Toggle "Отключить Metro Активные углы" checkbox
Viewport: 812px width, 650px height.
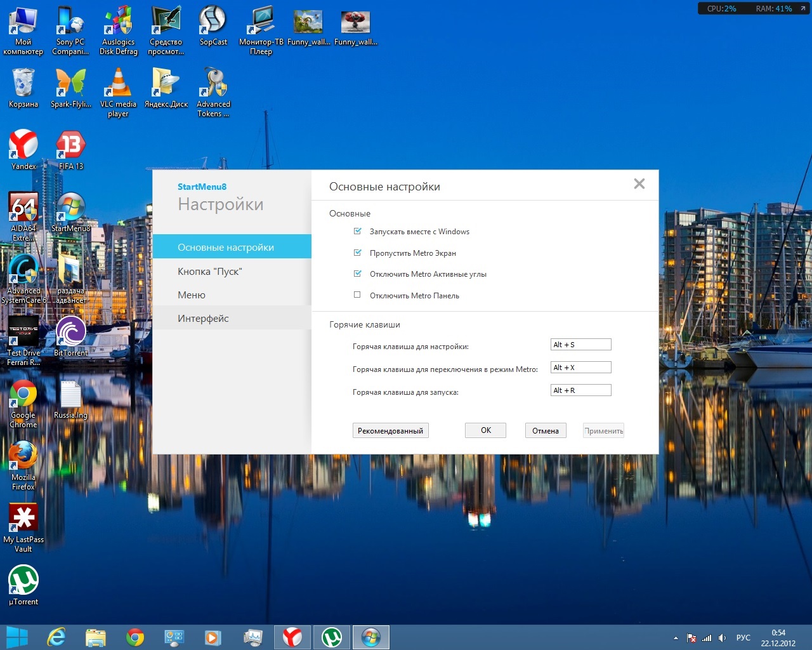[357, 274]
